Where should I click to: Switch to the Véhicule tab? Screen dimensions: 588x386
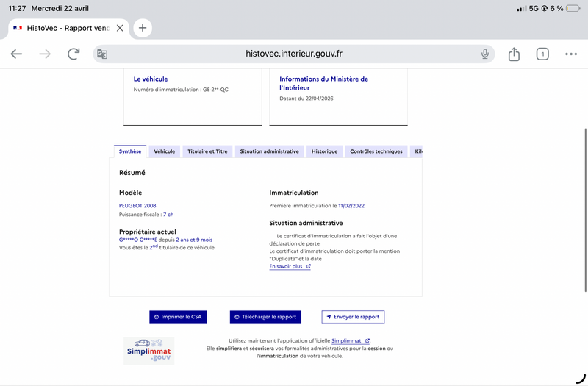164,151
